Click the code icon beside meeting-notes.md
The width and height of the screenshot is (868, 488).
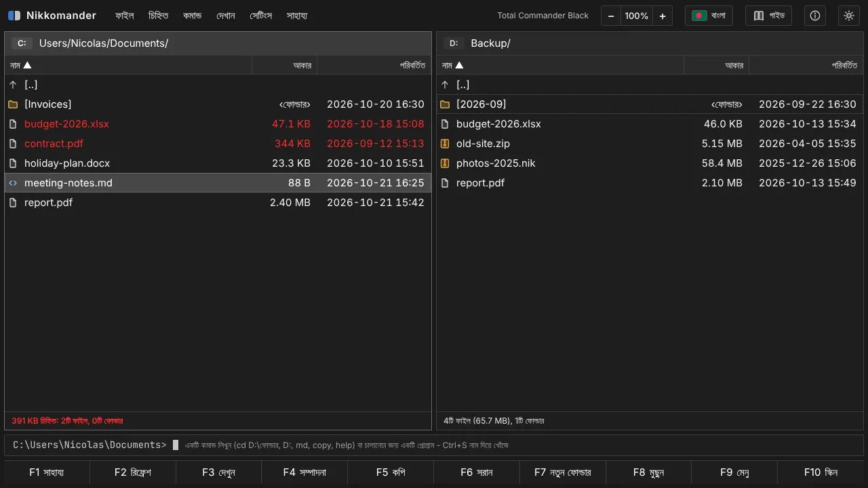(x=13, y=183)
